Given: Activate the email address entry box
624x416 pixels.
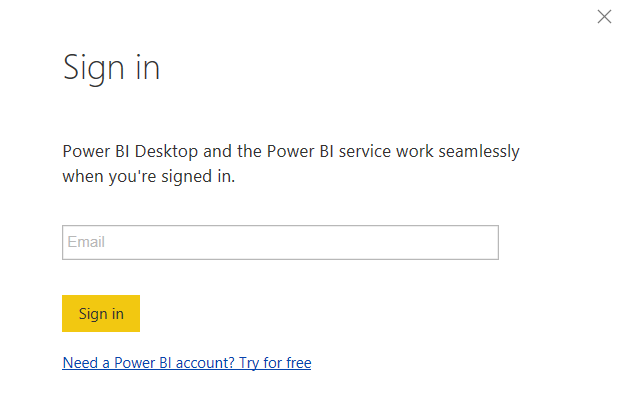Looking at the screenshot, I should click(x=280, y=242).
